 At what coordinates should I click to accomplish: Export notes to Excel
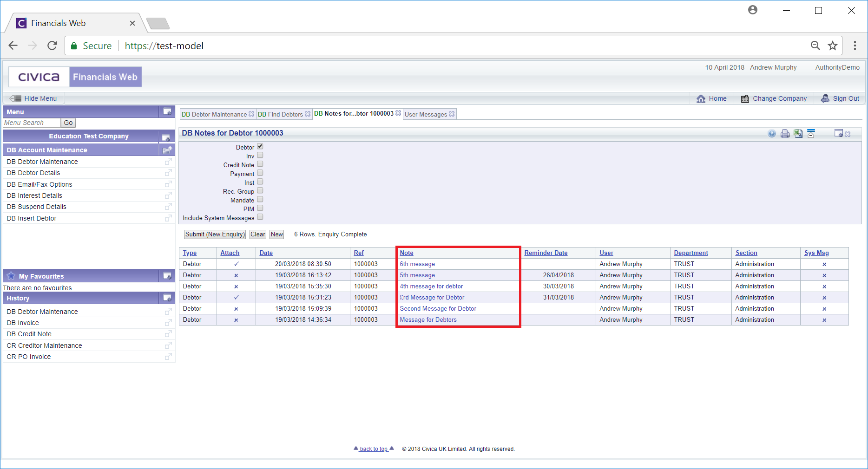pos(798,134)
